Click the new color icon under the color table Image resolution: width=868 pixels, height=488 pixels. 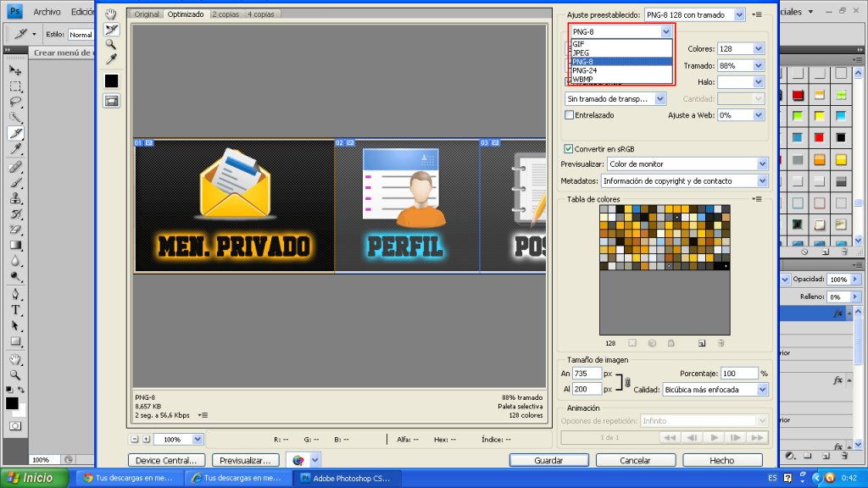(702, 343)
